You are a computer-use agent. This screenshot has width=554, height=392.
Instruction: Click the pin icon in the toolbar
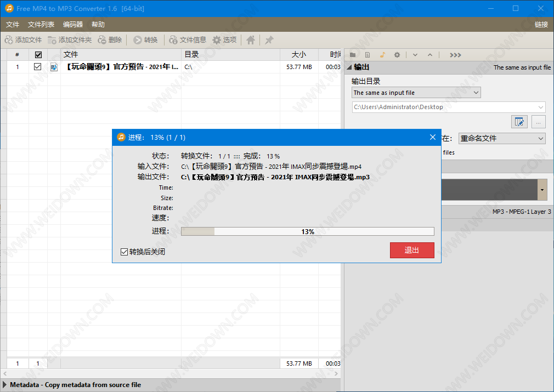269,40
